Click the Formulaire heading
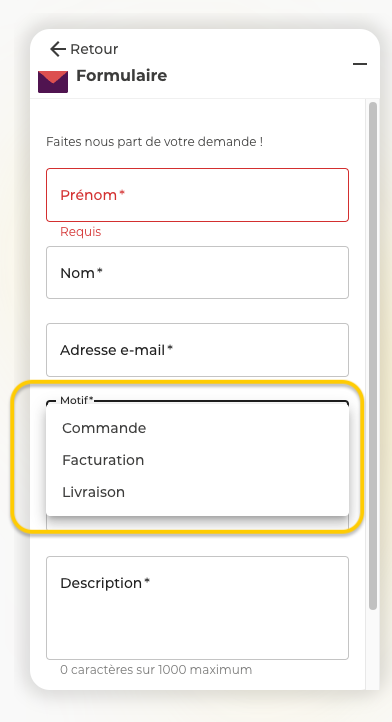 (122, 75)
